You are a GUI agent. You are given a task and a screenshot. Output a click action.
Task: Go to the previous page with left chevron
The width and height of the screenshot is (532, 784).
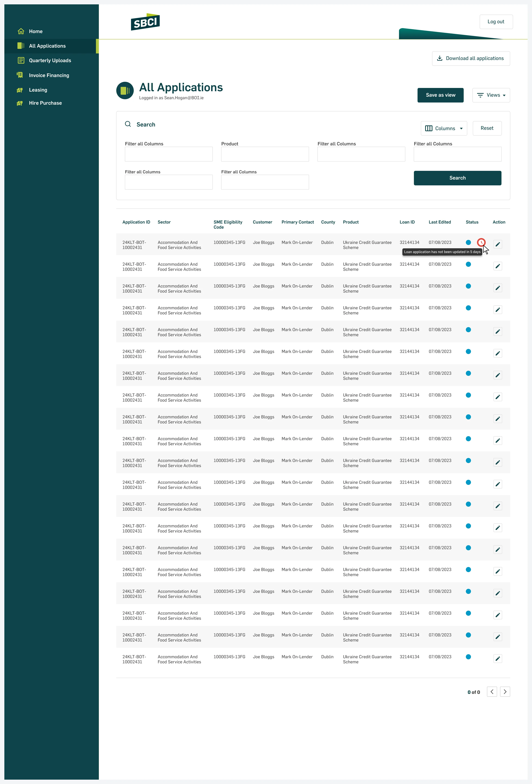click(492, 692)
